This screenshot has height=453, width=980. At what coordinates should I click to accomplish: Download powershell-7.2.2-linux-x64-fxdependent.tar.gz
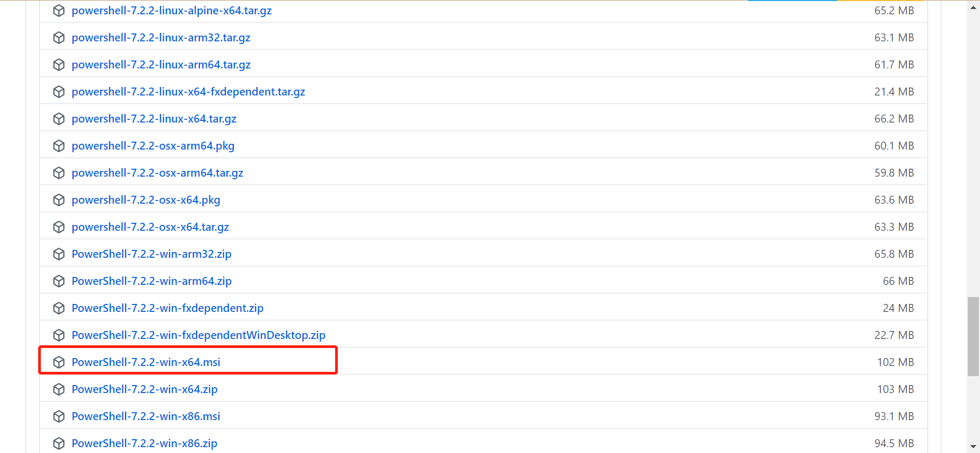pos(188,92)
